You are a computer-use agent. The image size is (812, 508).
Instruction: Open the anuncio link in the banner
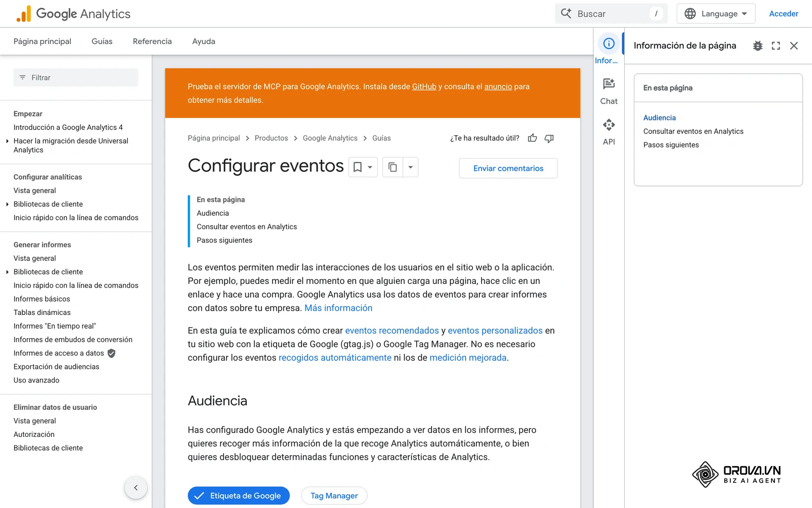pos(498,87)
